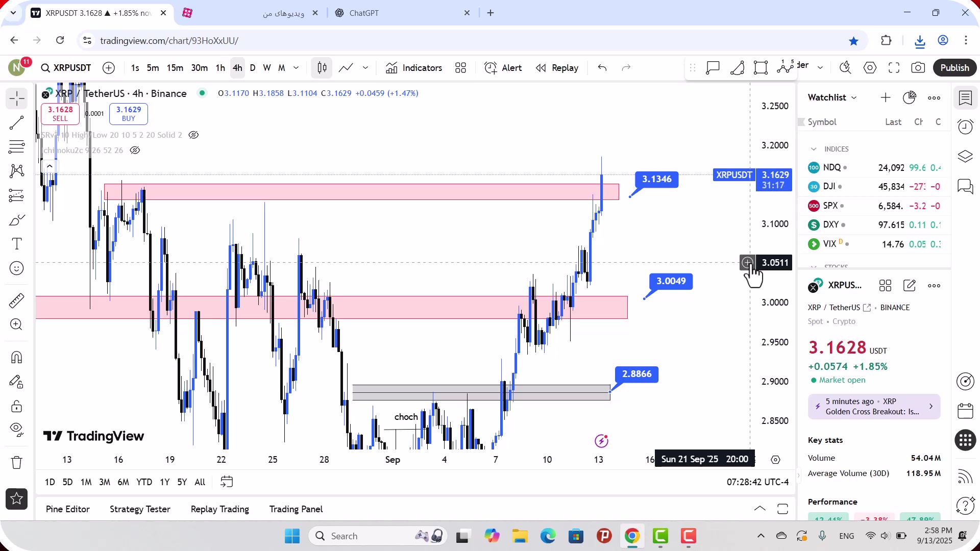Open the Trading Panel tab
The image size is (980, 551).
(x=296, y=509)
